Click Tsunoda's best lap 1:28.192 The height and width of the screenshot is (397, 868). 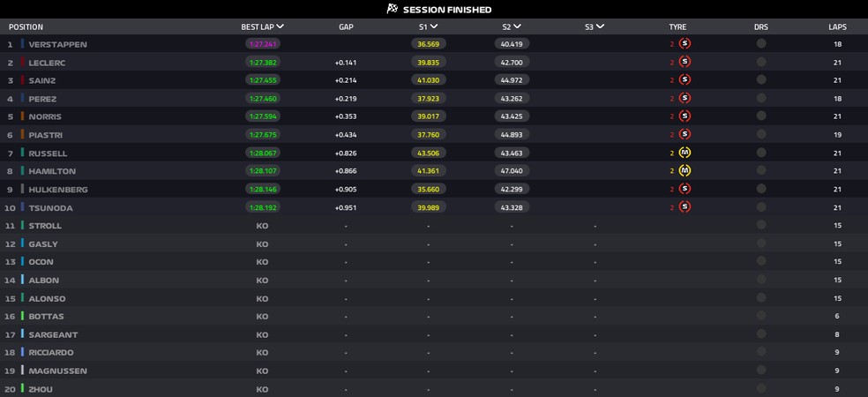pos(262,207)
